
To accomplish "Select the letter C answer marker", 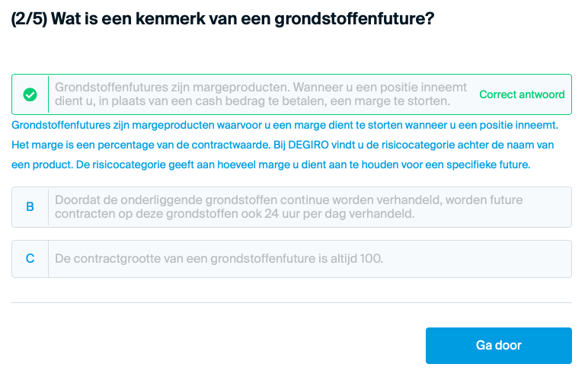I will tap(30, 258).
